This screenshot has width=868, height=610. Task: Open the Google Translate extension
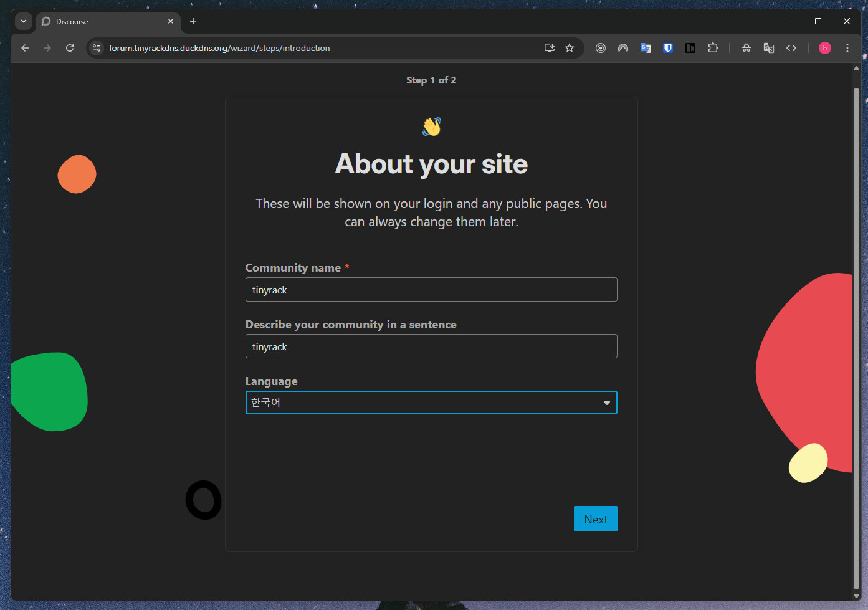click(646, 48)
